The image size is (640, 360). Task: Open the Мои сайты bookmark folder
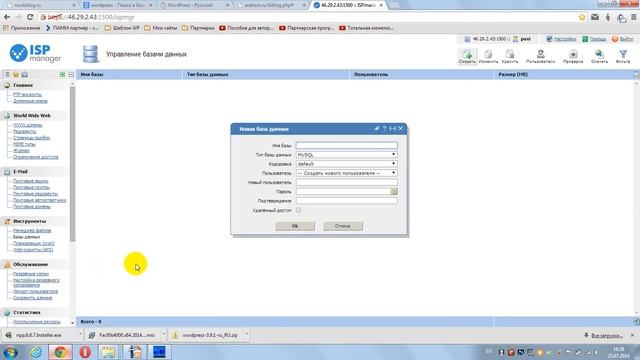161,28
